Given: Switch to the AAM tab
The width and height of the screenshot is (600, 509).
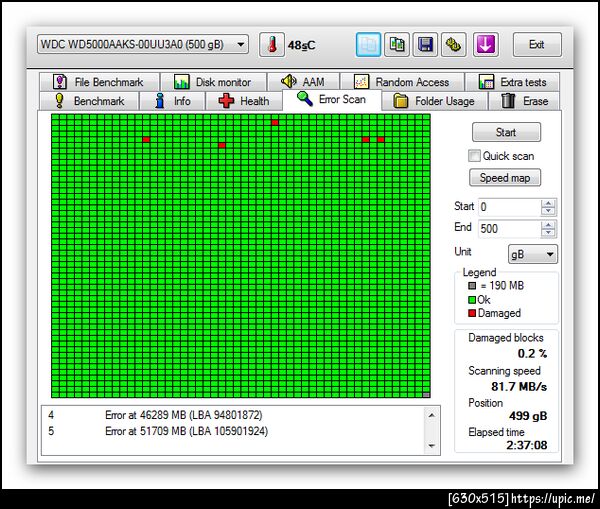Looking at the screenshot, I should (303, 82).
